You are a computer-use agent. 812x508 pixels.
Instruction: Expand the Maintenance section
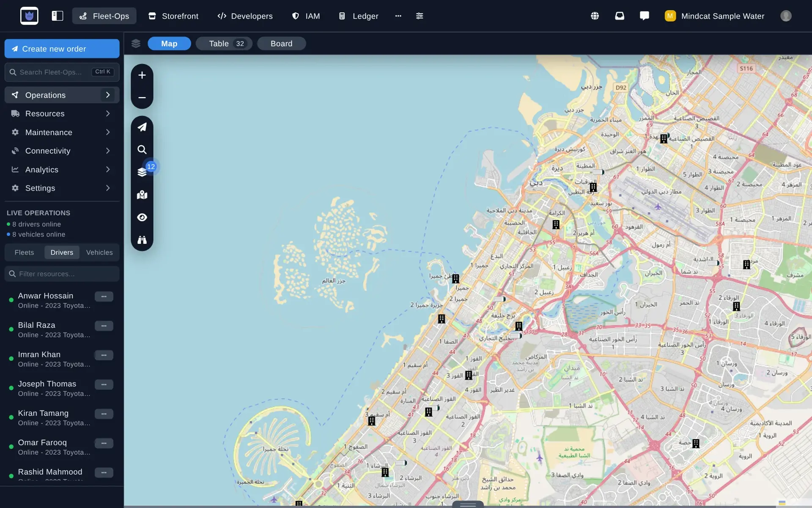62,132
